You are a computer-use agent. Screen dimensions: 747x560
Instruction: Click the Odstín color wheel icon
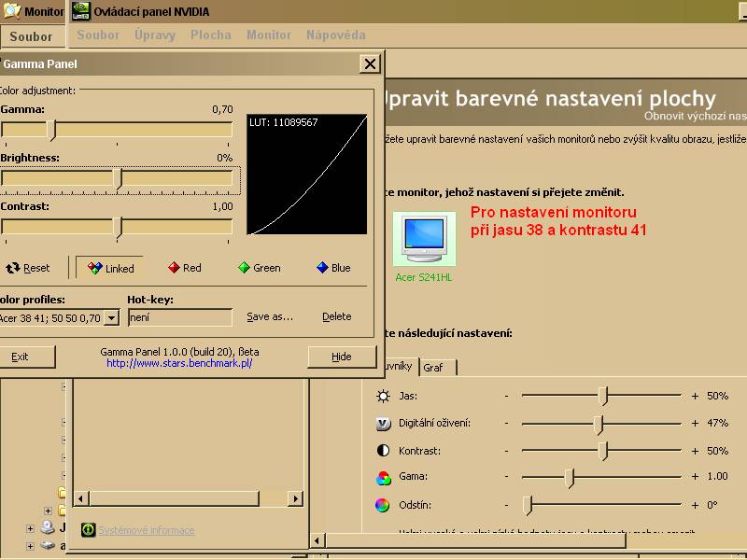[x=382, y=505]
